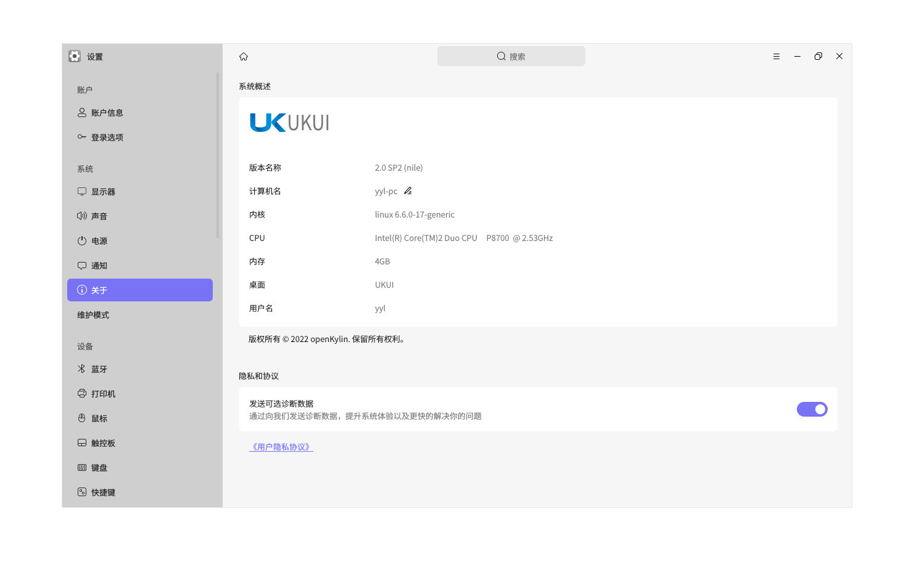
Task: Click the pencil icon to edit computer name
Action: point(408,191)
